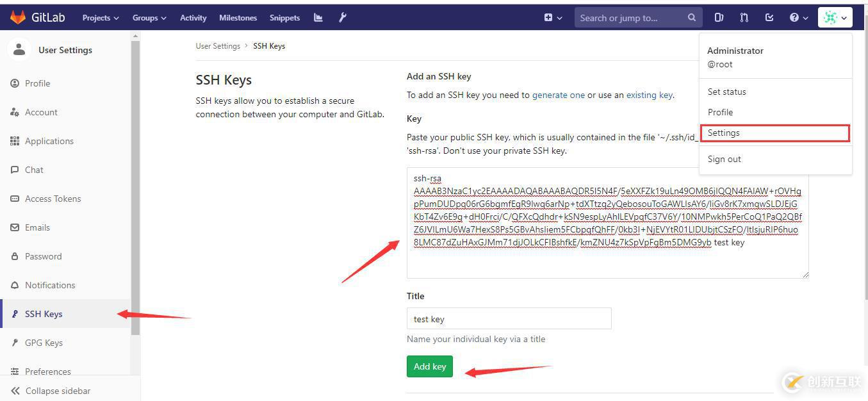Click the textarea resize handle
Image resolution: width=868 pixels, height=401 pixels.
[x=805, y=274]
